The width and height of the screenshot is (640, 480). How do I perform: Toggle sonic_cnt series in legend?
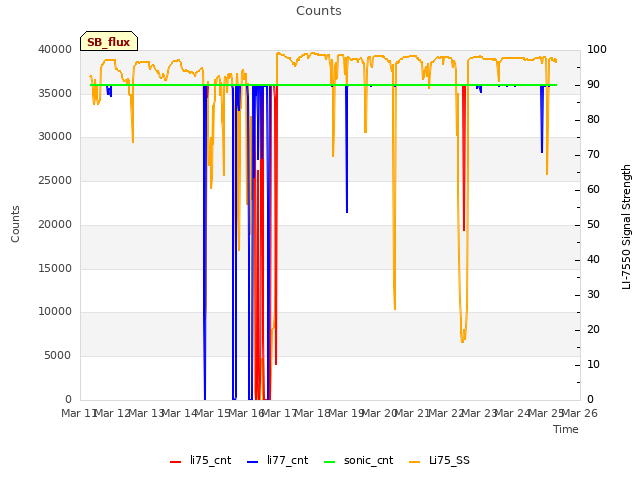(x=358, y=460)
